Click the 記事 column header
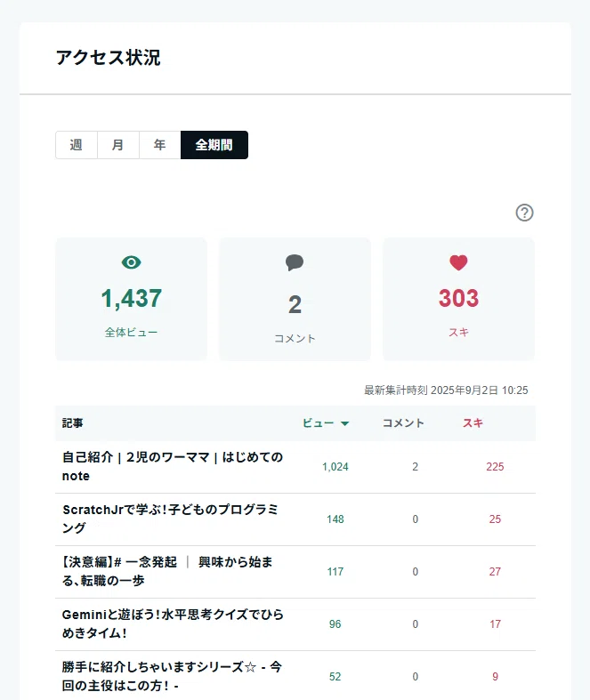 tap(72, 422)
